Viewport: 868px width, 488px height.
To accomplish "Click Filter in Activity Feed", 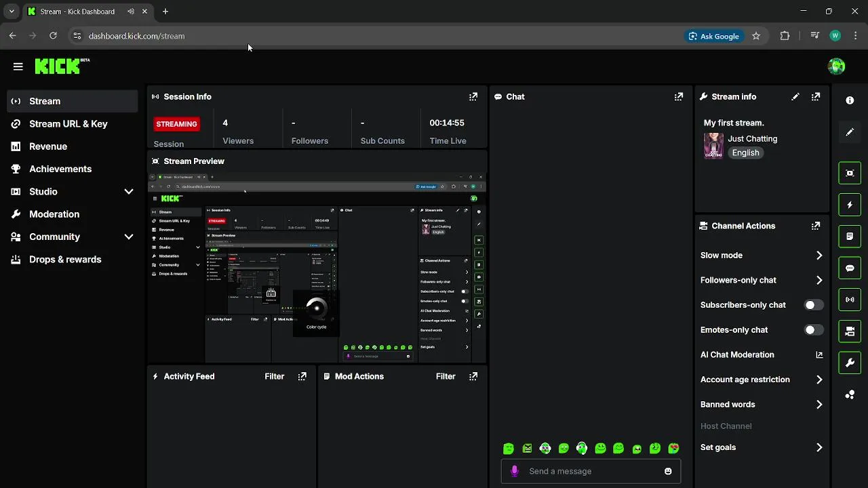I will (x=275, y=376).
